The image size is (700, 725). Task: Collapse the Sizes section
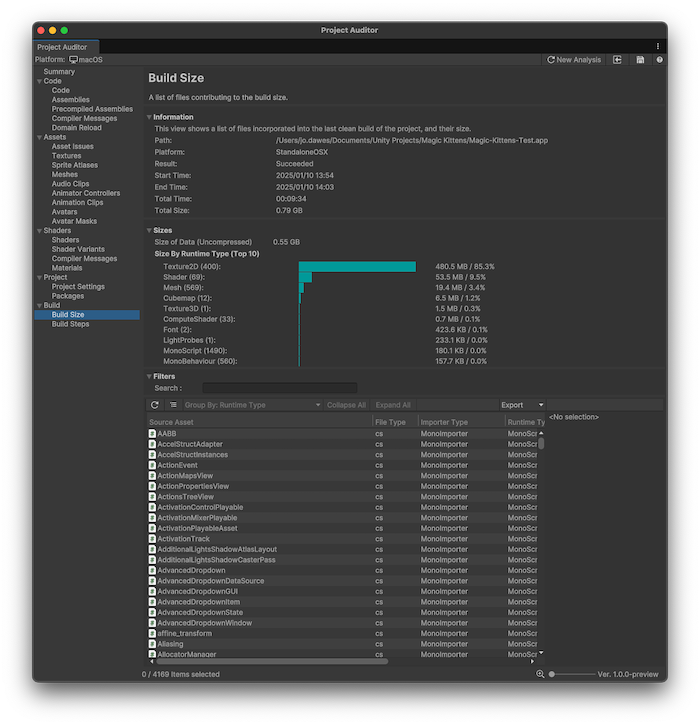[150, 230]
